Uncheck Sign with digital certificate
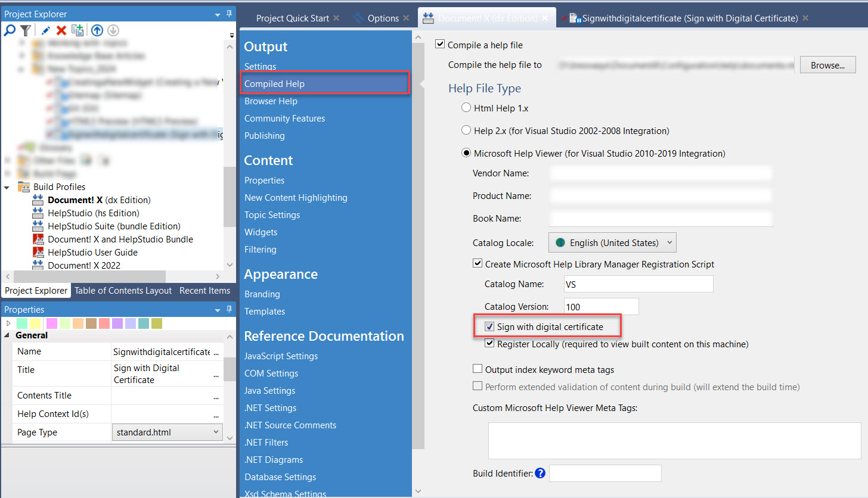 click(489, 326)
